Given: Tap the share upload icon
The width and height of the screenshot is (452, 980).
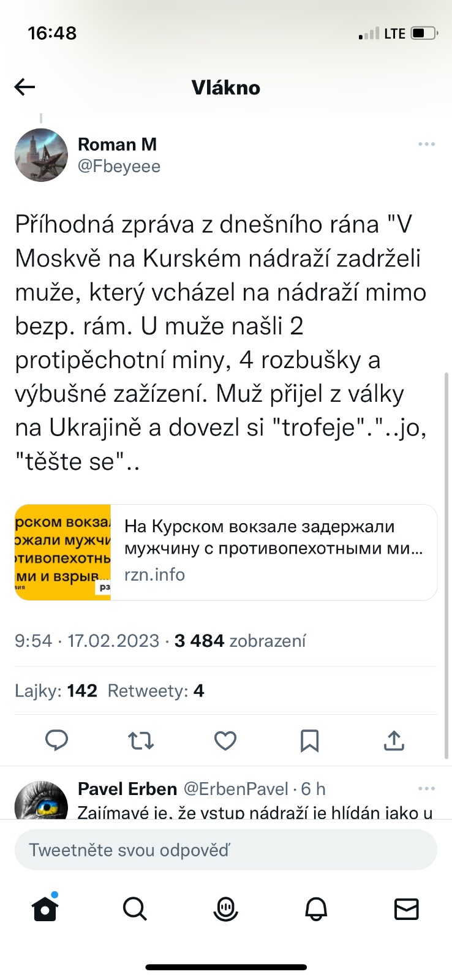Looking at the screenshot, I should coord(394,741).
